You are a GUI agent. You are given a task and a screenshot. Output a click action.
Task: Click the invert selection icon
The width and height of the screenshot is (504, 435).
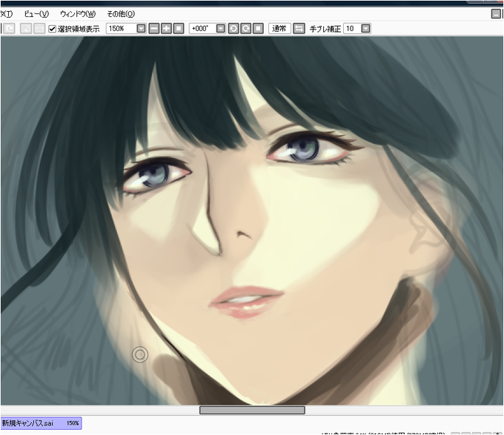[x=39, y=29]
